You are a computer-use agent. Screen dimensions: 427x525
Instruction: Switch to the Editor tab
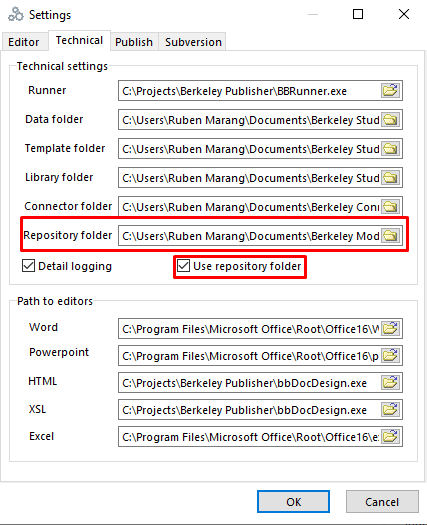click(24, 42)
